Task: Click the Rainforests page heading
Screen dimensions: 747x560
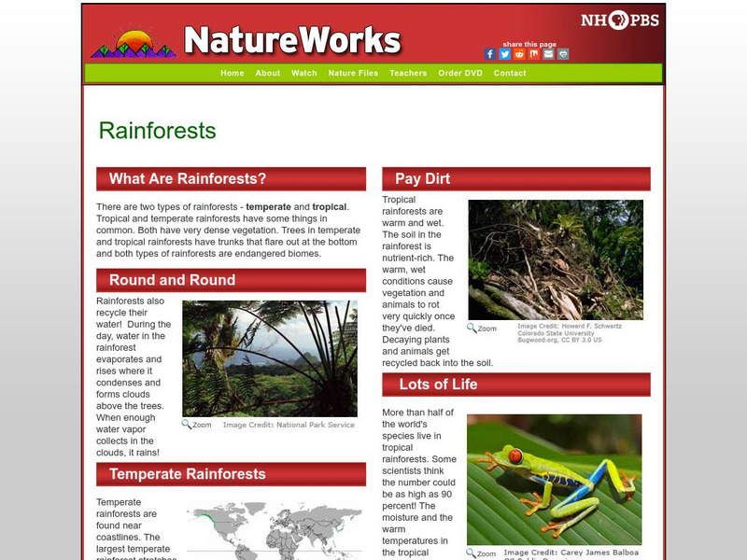Action: coord(157,131)
